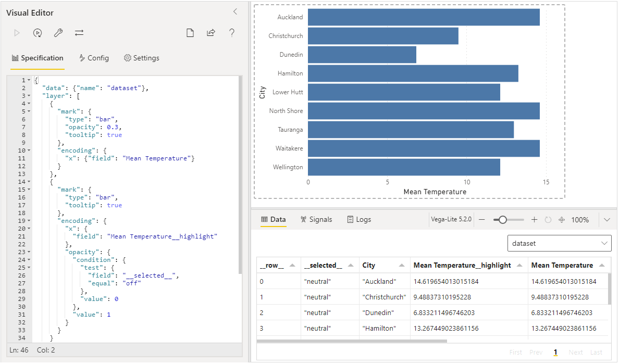Open the dataset dropdown
Image resolution: width=619 pixels, height=364 pixels.
tap(560, 243)
